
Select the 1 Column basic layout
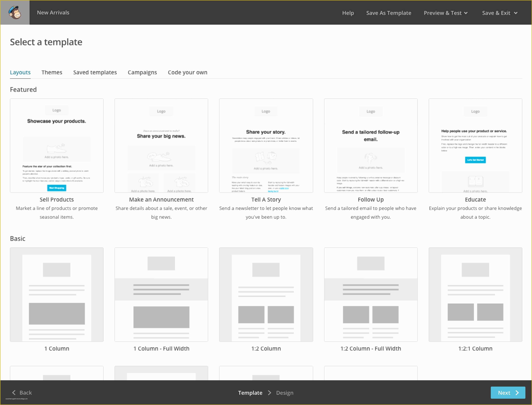pyautogui.click(x=57, y=295)
